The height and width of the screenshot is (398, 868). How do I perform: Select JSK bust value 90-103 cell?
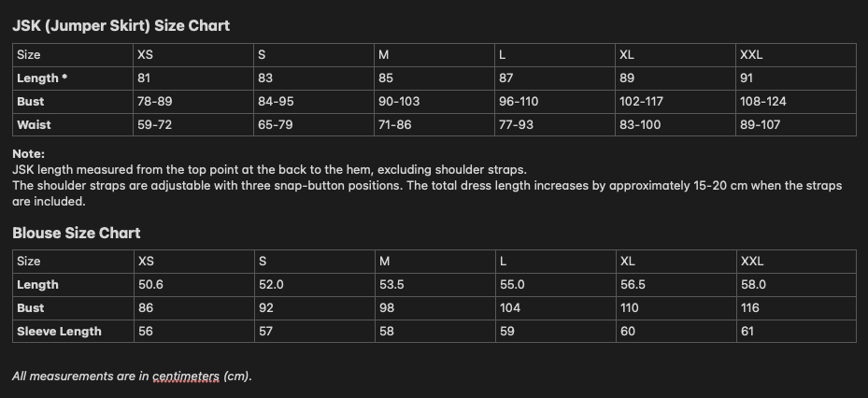click(x=399, y=101)
